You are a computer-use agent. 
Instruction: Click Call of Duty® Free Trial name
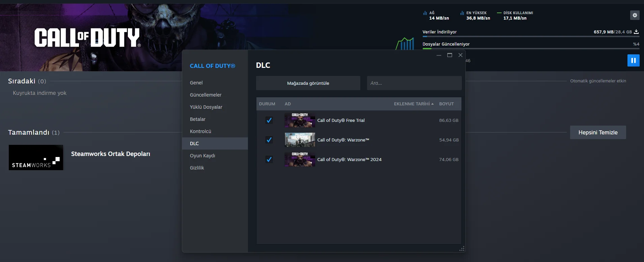click(341, 121)
